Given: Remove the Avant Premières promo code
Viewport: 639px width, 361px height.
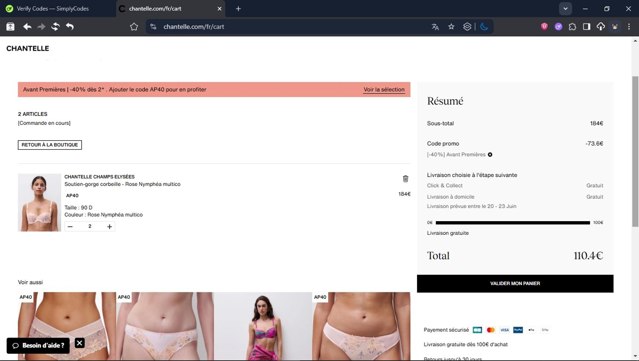Looking at the screenshot, I should (490, 154).
